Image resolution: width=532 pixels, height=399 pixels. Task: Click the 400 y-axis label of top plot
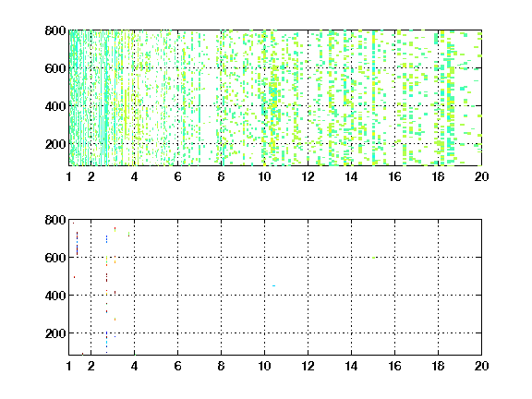(x=55, y=106)
